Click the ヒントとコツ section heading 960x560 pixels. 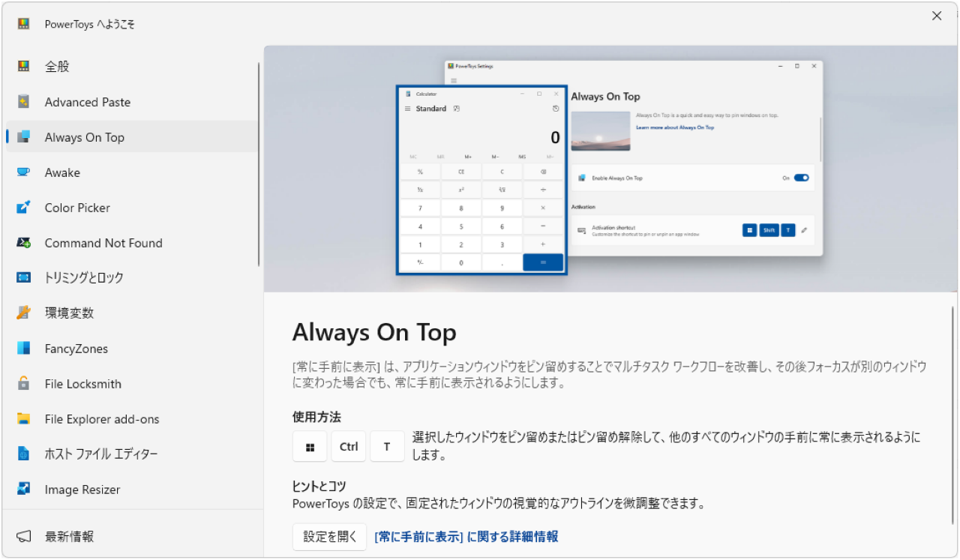(319, 486)
